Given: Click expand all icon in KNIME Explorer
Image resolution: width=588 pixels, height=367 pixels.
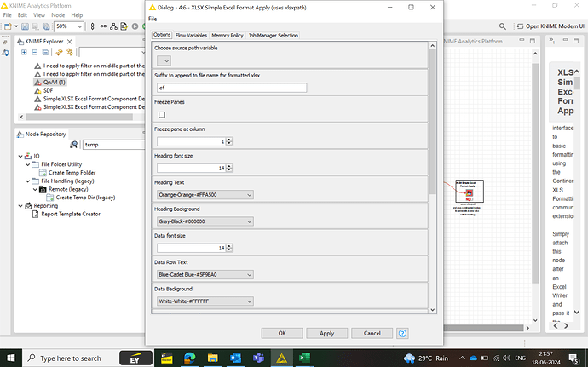Looking at the screenshot, I should (24, 52).
